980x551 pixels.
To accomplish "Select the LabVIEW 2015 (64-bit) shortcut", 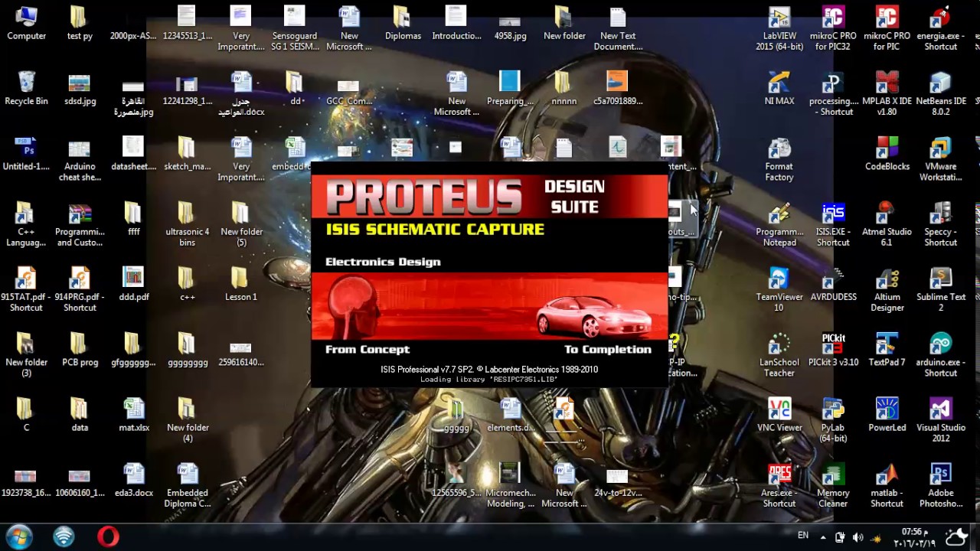I will pos(779,29).
